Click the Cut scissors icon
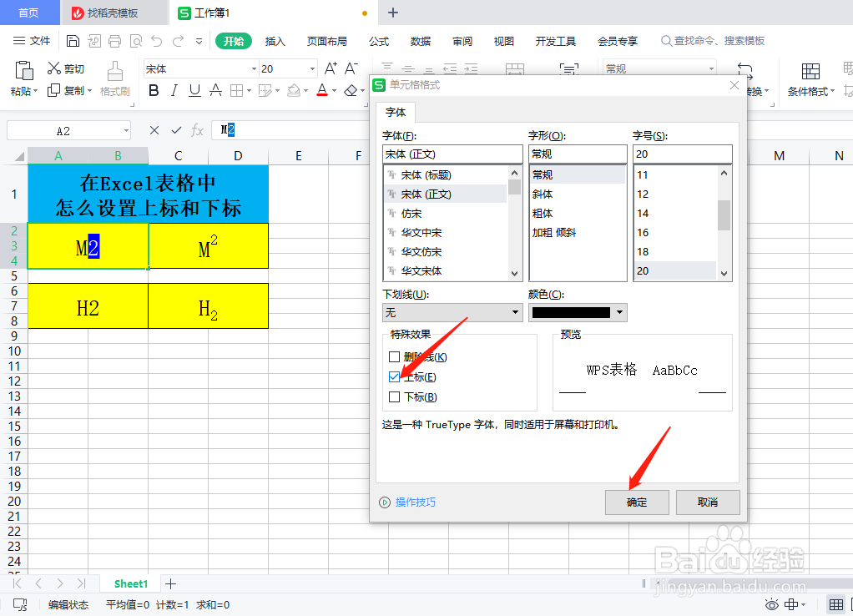The image size is (853, 616). pyautogui.click(x=54, y=68)
